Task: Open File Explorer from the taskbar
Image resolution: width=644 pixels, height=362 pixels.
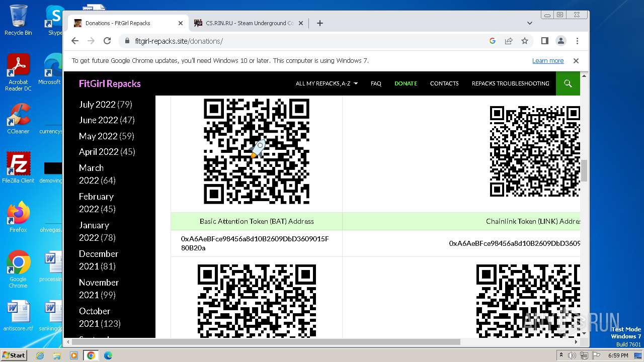Action: coord(57,355)
